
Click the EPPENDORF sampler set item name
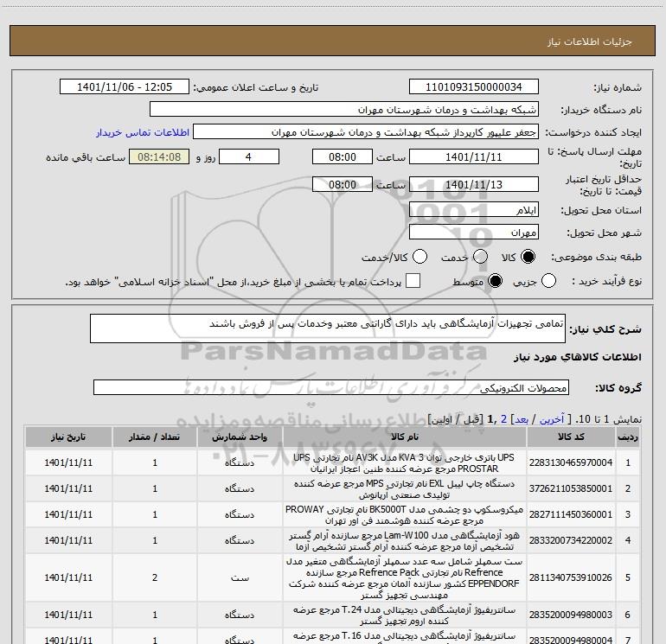pyautogui.click(x=405, y=577)
